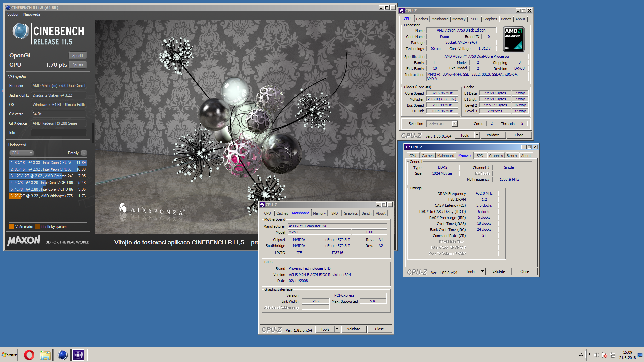Open Windows Explorer folder icon in taskbar
This screenshot has height=362, width=644.
point(45,355)
